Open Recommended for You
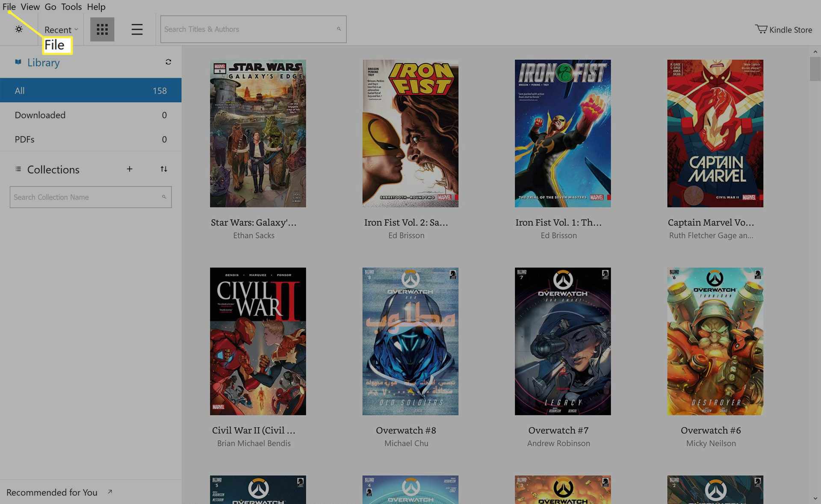The image size is (821, 504). click(x=52, y=492)
